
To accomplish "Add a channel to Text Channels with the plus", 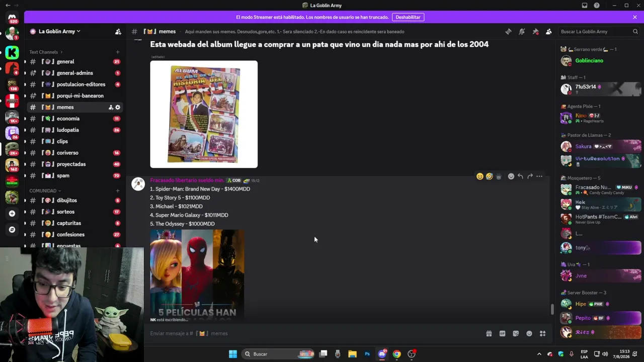I will [118, 52].
